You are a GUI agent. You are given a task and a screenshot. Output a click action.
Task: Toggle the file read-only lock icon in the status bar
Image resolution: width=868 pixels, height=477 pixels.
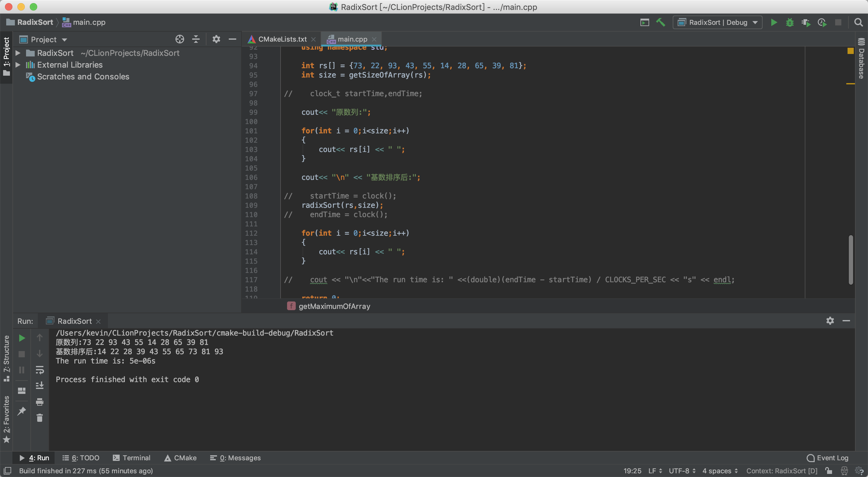point(829,470)
